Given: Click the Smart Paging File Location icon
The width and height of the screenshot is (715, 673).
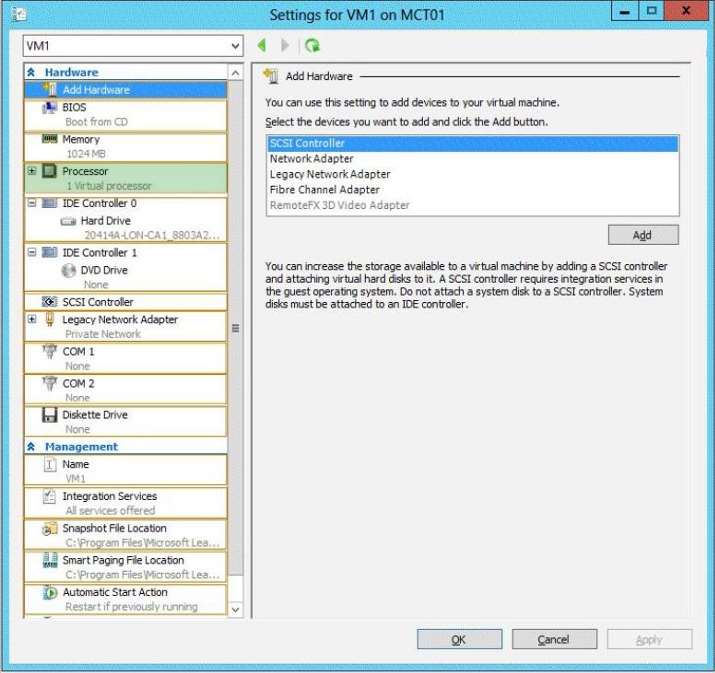Looking at the screenshot, I should 50,560.
